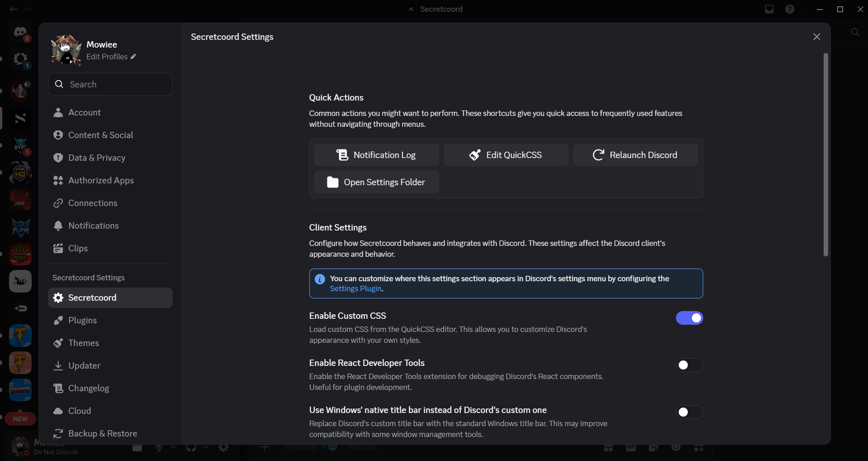Click Open Settings Folder button
Viewport: 868px width, 461px height.
click(x=376, y=182)
